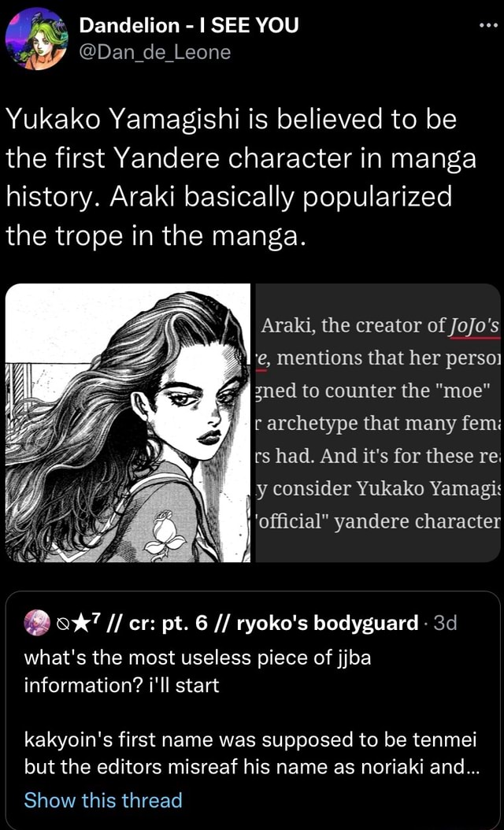The height and width of the screenshot is (830, 504).
Task: Select the underlined JoJo's link in the article image
Action: tap(474, 327)
